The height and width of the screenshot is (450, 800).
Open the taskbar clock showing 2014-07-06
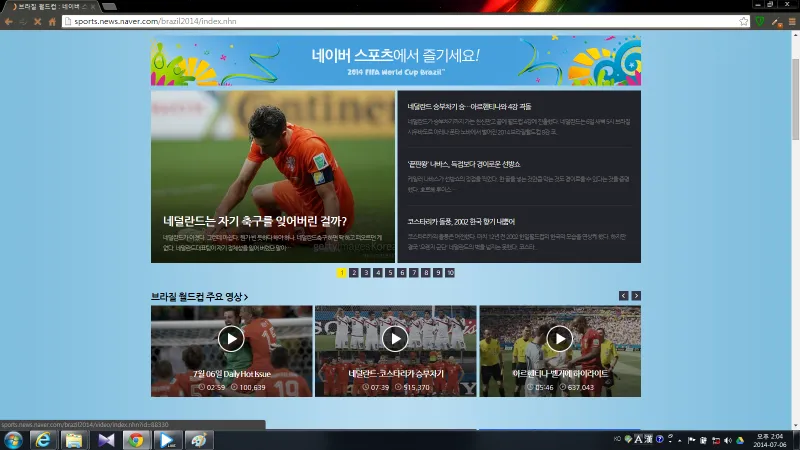(x=770, y=440)
